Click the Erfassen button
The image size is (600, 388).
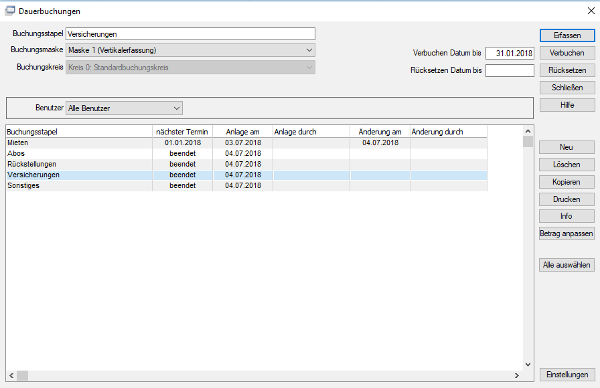point(567,35)
